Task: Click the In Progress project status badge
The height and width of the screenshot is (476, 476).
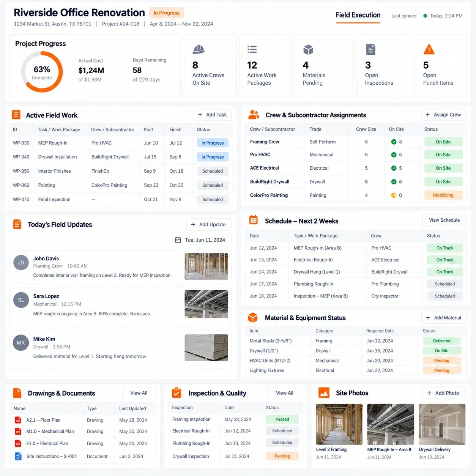Action: [166, 13]
